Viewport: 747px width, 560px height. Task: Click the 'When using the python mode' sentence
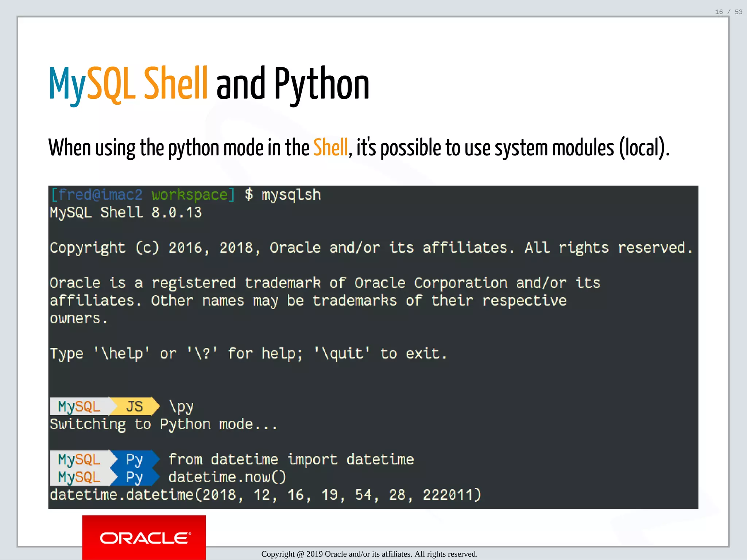tap(359, 148)
